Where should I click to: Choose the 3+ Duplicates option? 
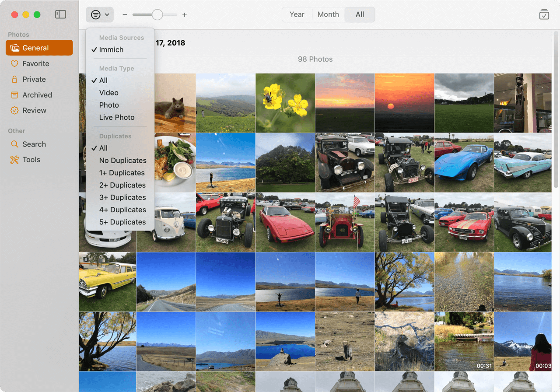[122, 197]
